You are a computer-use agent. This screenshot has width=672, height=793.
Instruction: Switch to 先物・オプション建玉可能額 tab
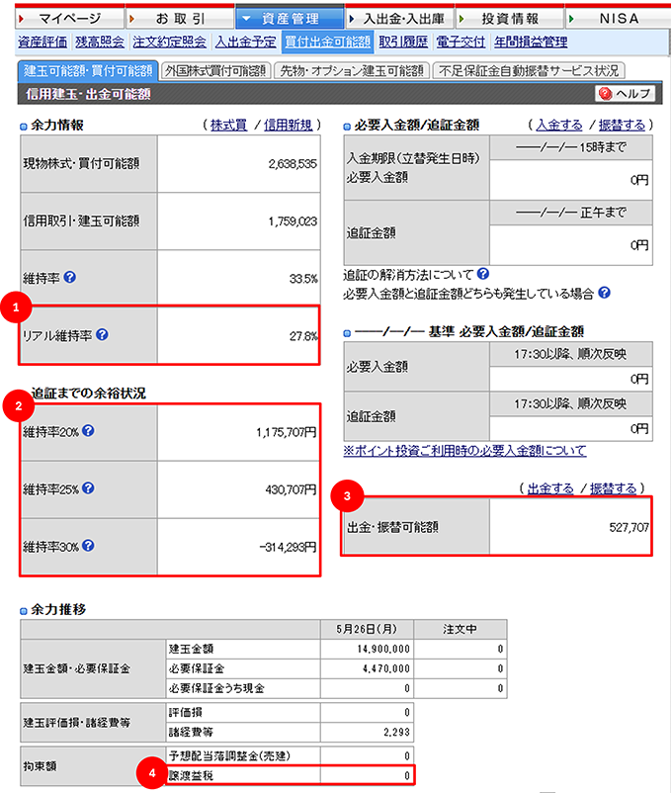[352, 70]
